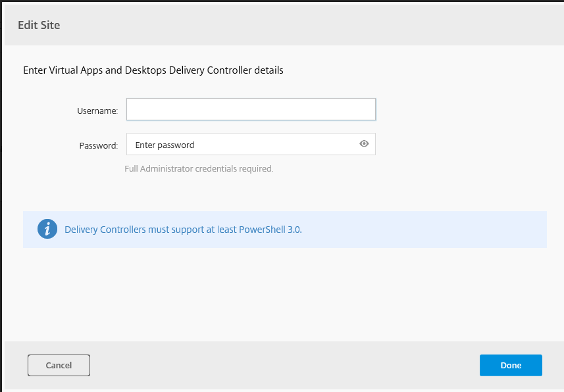Click the Username label

click(97, 110)
